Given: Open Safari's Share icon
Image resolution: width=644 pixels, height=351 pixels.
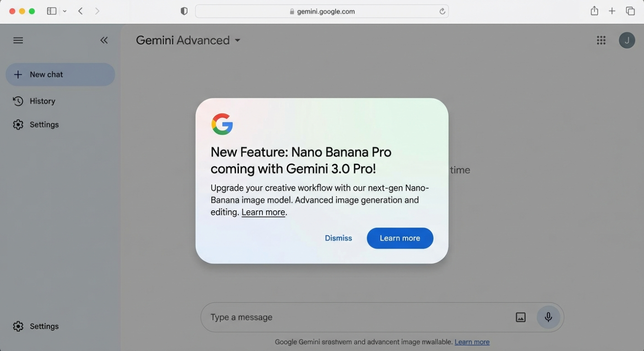Looking at the screenshot, I should click(x=595, y=11).
